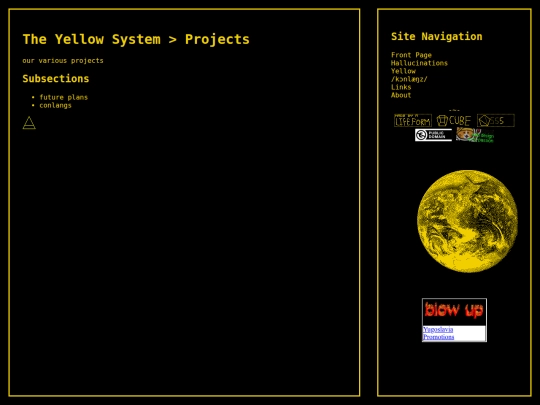Click the SSS pentagon badge
The width and height of the screenshot is (540, 405).
coord(496,121)
